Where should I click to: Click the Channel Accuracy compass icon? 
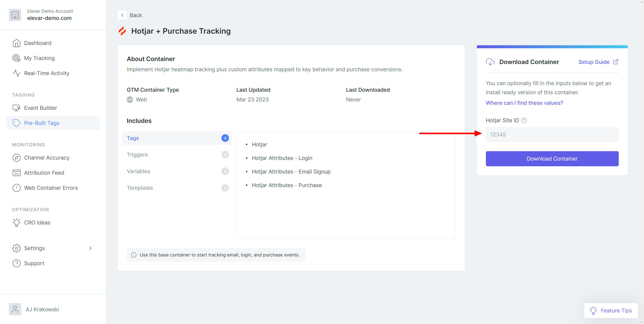tap(16, 158)
